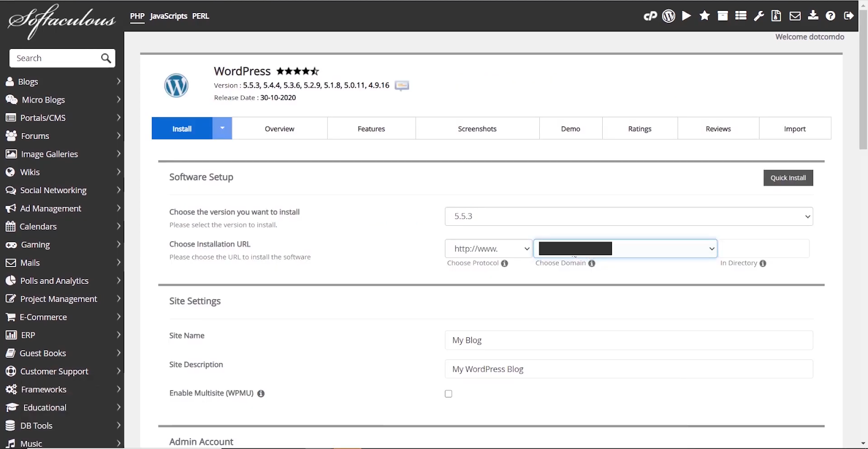
Task: Select the JavaScripts tab in header
Action: [169, 16]
